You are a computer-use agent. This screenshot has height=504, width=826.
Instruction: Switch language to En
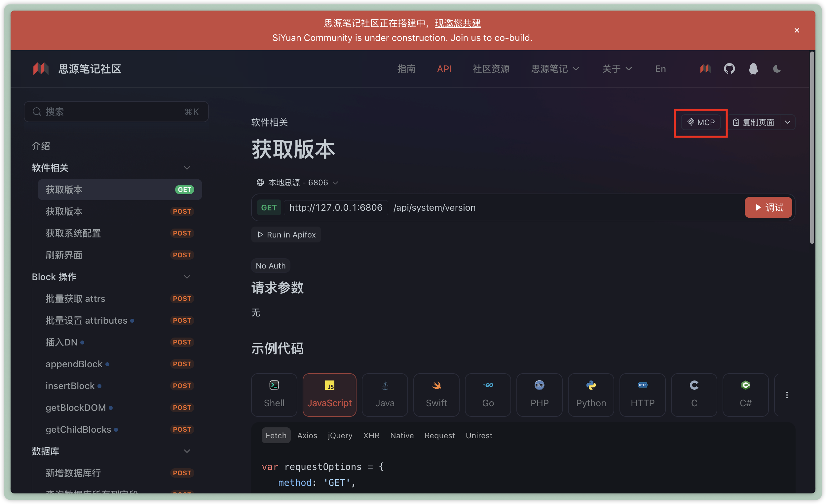660,69
